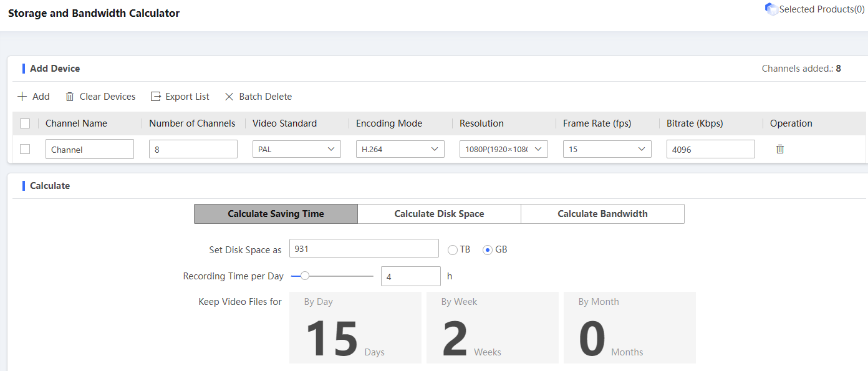Click the Recording Time per Day slider handle

(304, 276)
